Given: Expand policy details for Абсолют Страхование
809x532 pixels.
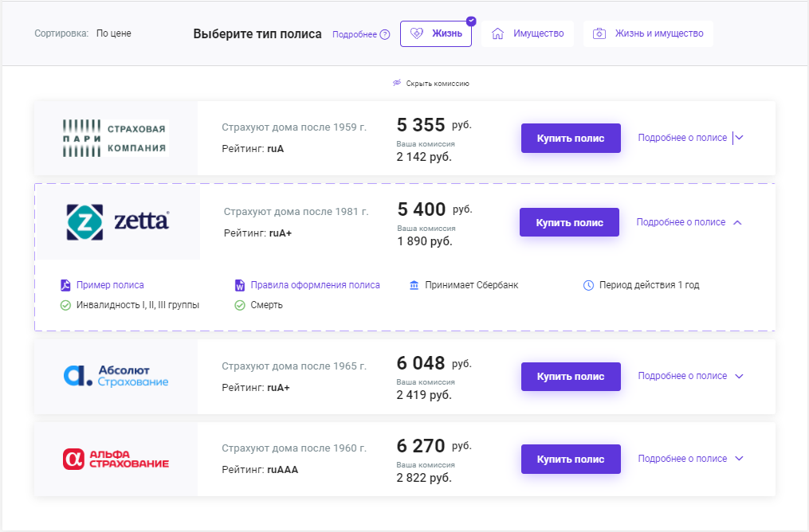Looking at the screenshot, I should coord(690,376).
